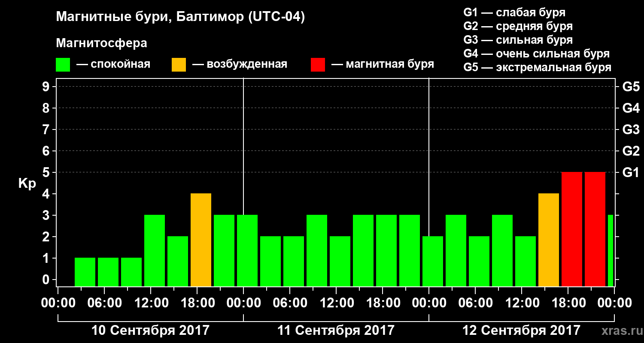644x343 pixels.
Task: Click the first red Kp 5 bar at 18:00
Action: (572, 229)
